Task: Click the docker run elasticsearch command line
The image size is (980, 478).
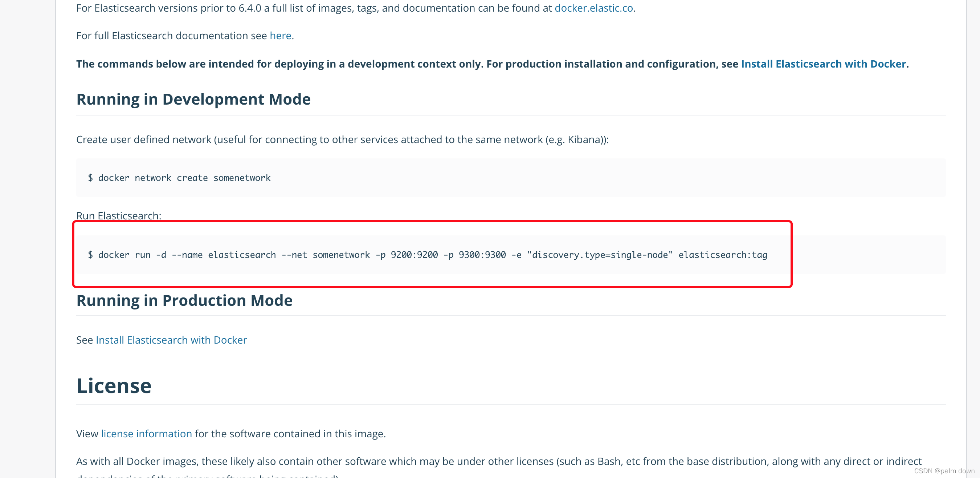Action: (427, 255)
